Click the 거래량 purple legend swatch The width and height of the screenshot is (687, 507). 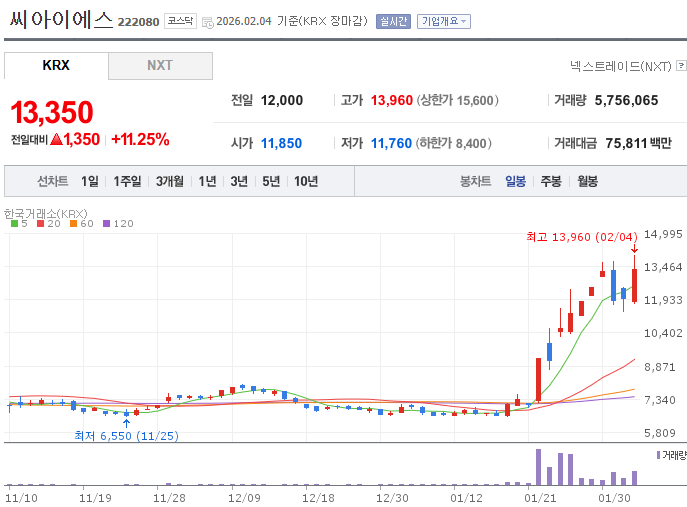[x=658, y=455]
